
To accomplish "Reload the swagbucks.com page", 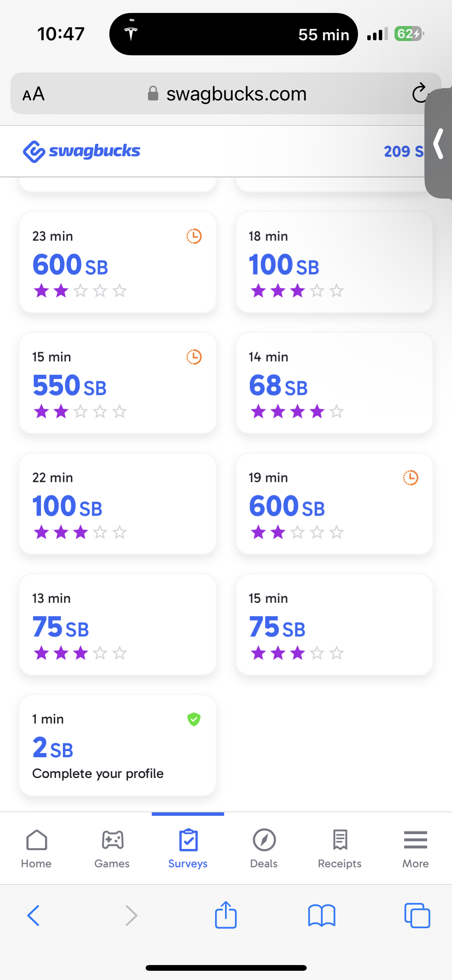I will [x=419, y=93].
